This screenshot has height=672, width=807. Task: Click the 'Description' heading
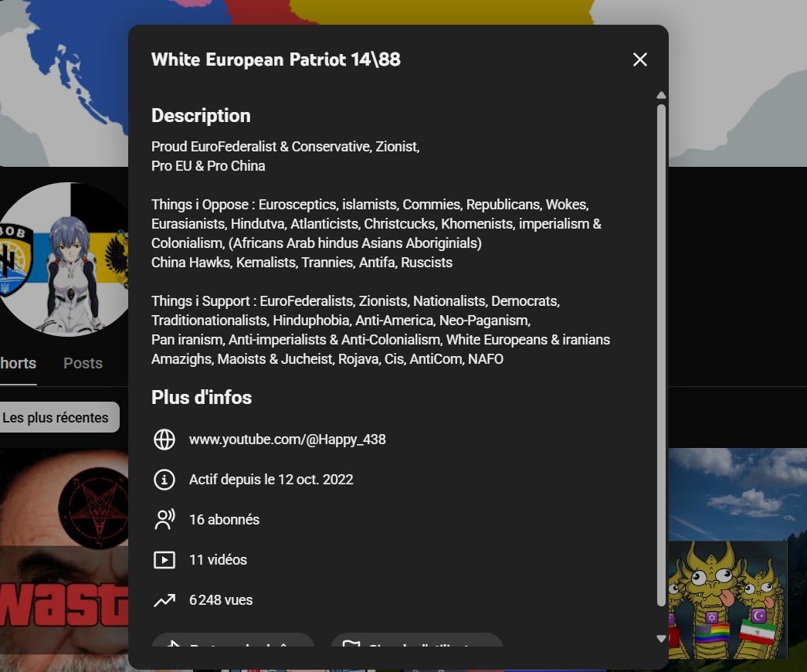201,116
